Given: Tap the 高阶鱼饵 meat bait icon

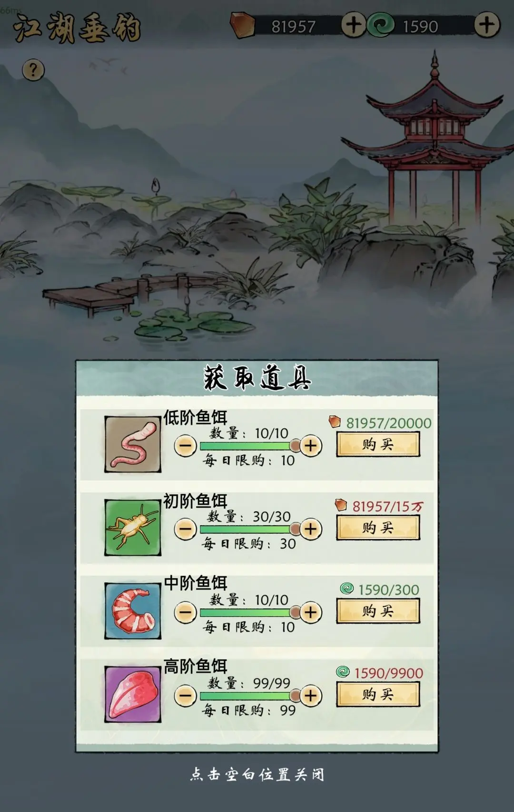Looking at the screenshot, I should click(x=133, y=694).
